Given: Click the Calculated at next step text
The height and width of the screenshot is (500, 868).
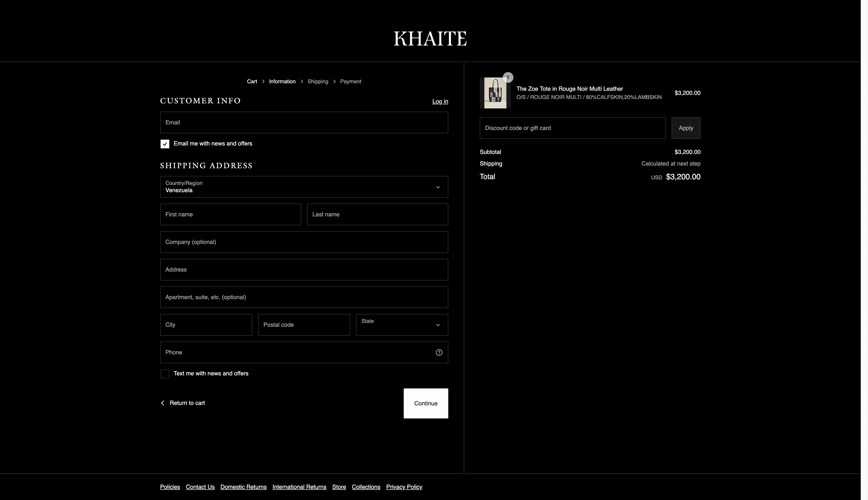Looking at the screenshot, I should (x=671, y=164).
